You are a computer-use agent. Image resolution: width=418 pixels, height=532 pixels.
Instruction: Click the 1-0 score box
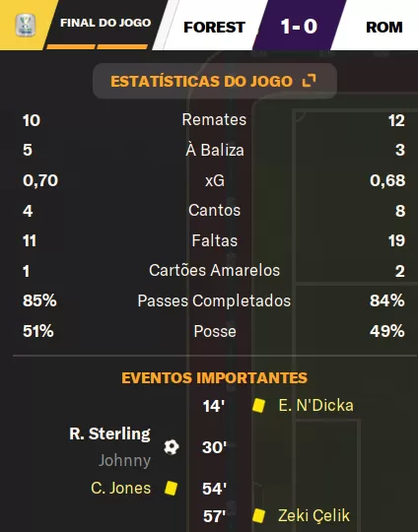coord(299,25)
